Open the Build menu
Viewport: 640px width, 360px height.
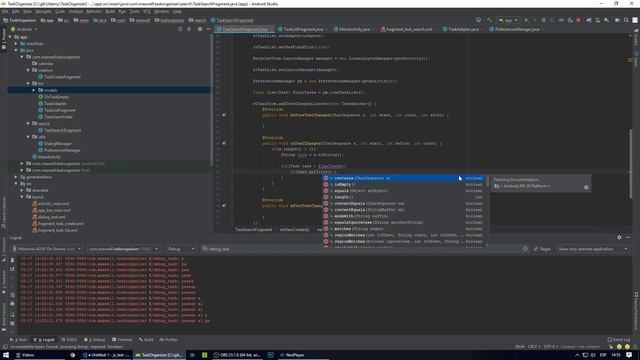tap(110, 12)
